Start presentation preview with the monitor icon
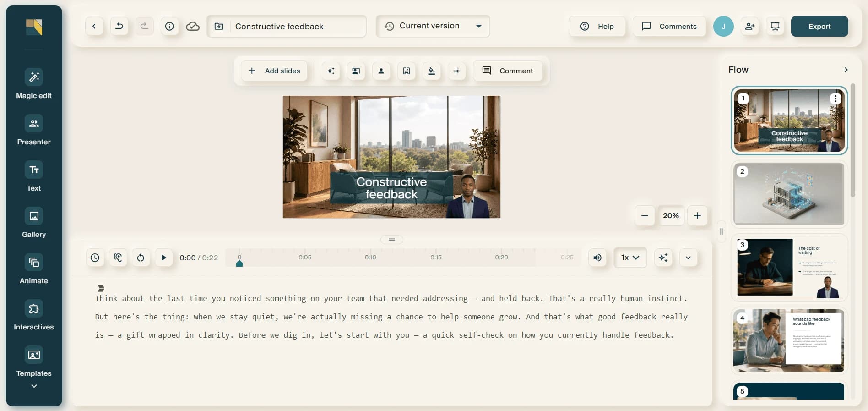The width and height of the screenshot is (868, 411). point(775,27)
